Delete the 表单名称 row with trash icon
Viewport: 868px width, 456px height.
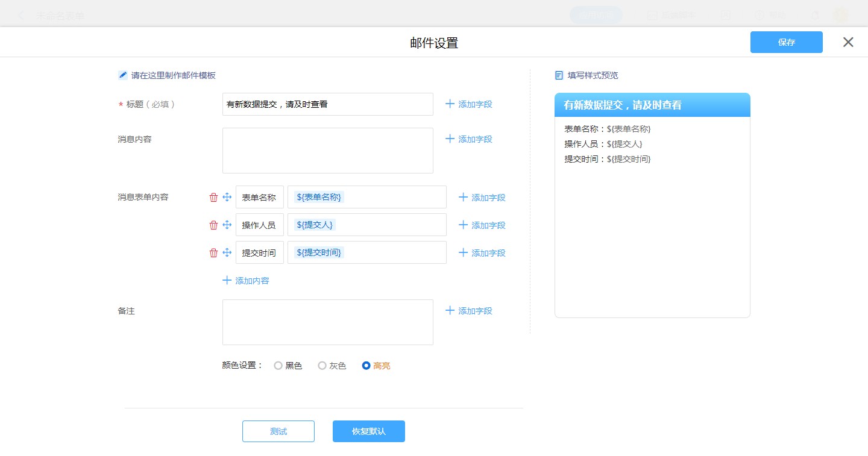pos(213,198)
